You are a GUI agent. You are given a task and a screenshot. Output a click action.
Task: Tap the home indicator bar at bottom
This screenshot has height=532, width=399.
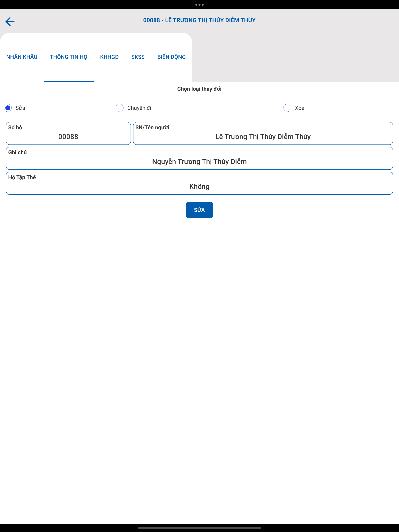click(199, 528)
